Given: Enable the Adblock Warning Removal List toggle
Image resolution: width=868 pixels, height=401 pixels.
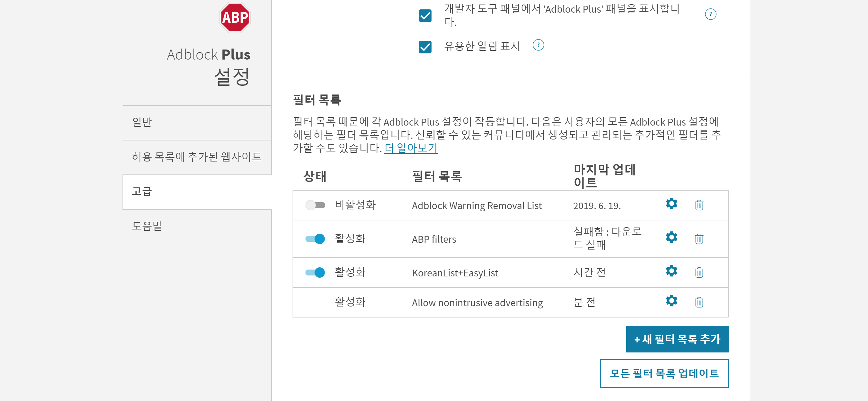Looking at the screenshot, I should coord(315,205).
